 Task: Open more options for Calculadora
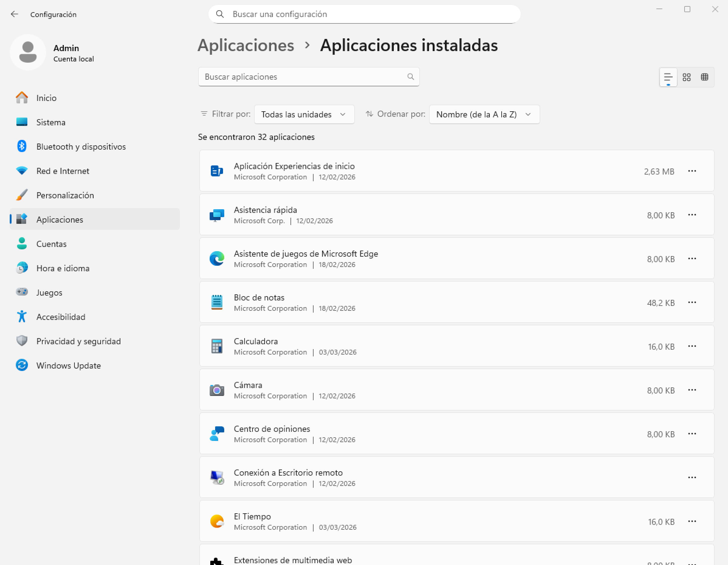click(692, 346)
